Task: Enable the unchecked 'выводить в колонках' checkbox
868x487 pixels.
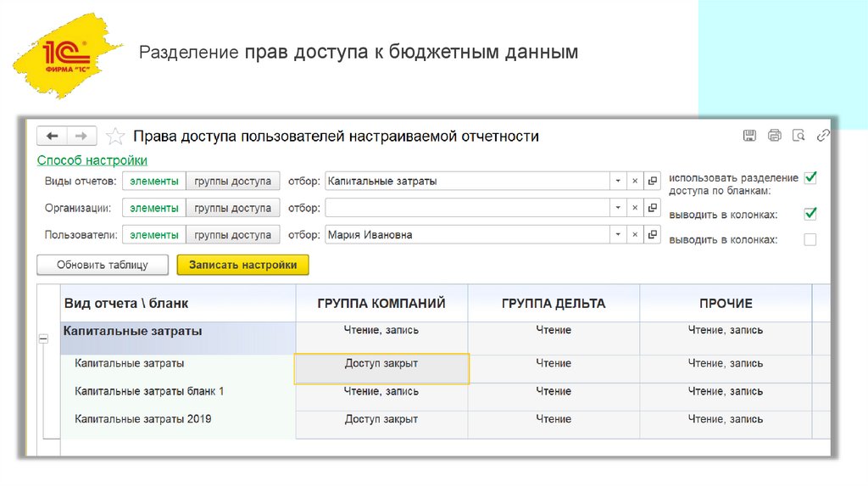Action: (810, 240)
